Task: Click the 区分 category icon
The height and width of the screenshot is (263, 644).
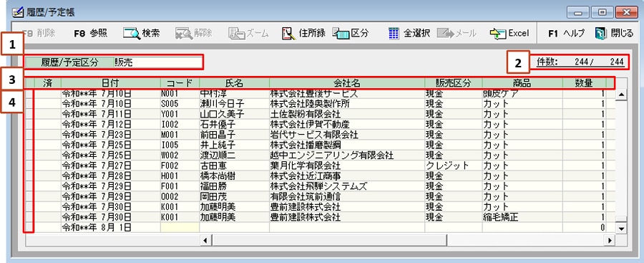Action: (341, 34)
